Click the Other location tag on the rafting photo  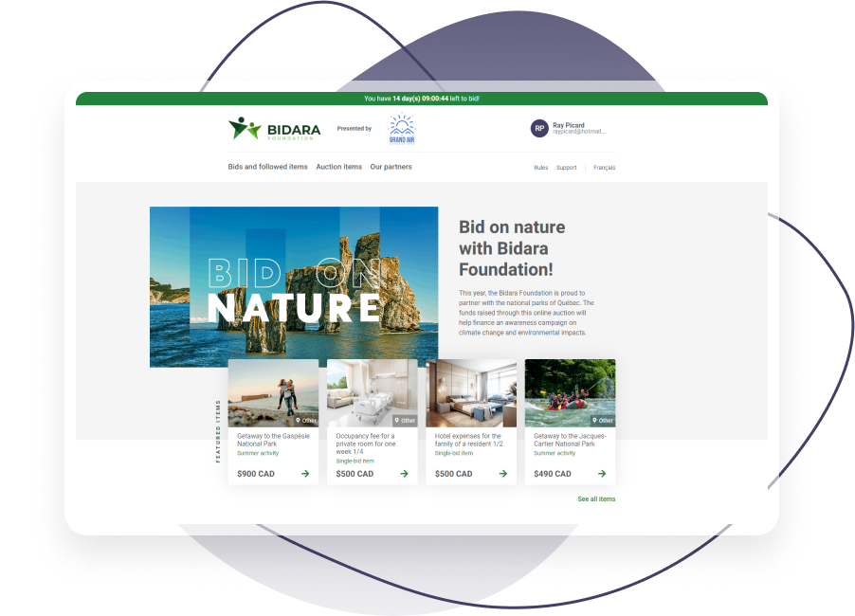pos(601,420)
